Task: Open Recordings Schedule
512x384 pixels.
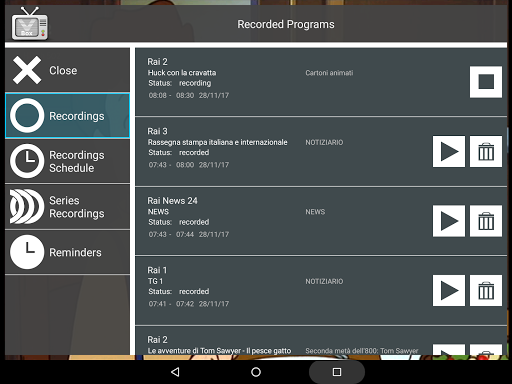Action: coord(67,161)
